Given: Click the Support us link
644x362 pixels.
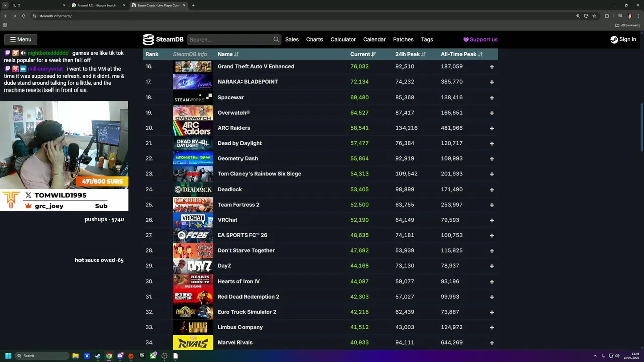Looking at the screenshot, I should (480, 39).
